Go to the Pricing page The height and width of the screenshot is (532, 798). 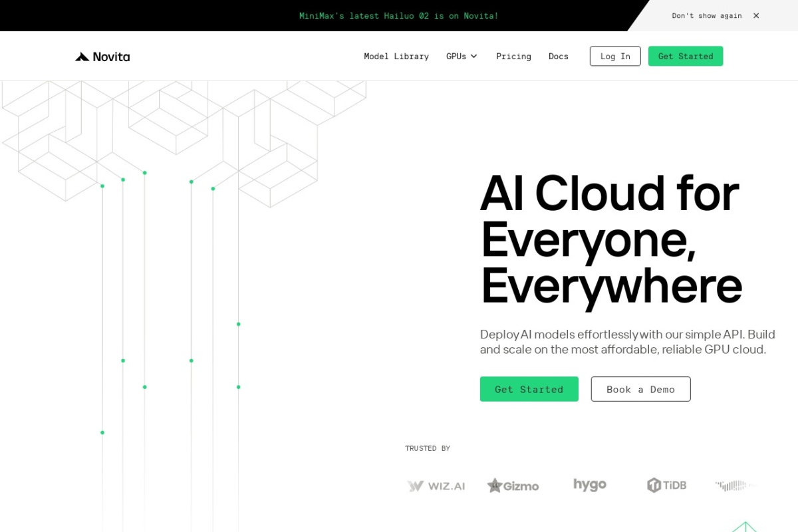point(513,57)
